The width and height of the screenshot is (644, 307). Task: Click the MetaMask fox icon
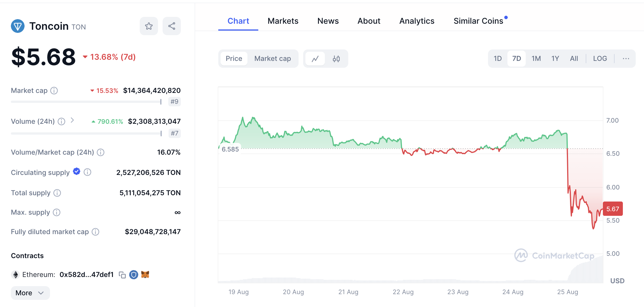pos(145,275)
